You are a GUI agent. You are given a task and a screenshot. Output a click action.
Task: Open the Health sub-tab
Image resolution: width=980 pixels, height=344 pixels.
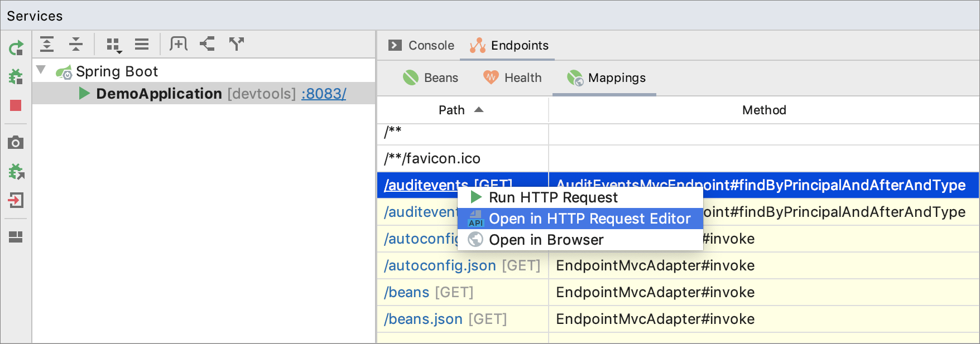512,77
